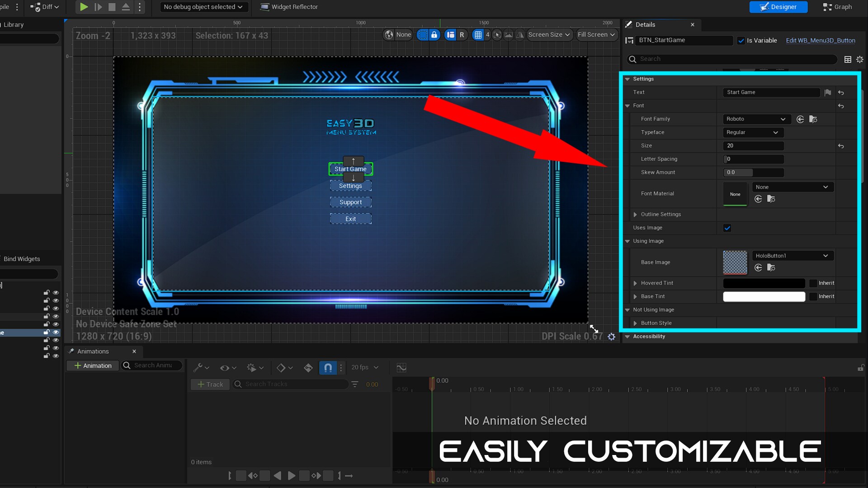Enable Inherit for Hovered Tint
Image resolution: width=868 pixels, height=488 pixels.
click(x=813, y=283)
